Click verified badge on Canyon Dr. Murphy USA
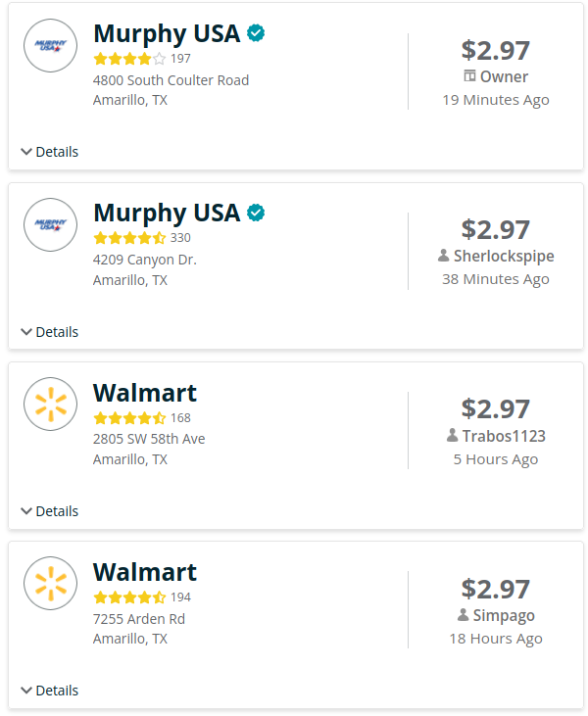Viewport: 588px width, 716px height. [256, 213]
